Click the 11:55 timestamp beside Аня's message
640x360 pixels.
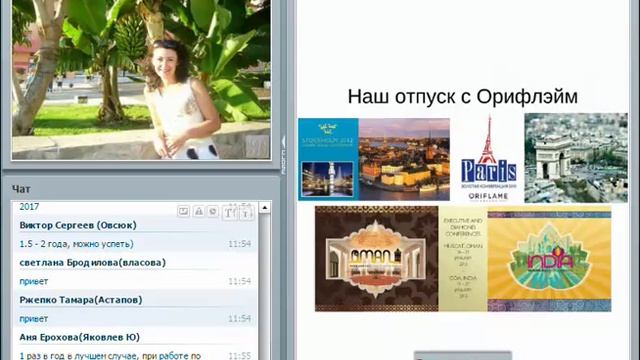point(240,356)
